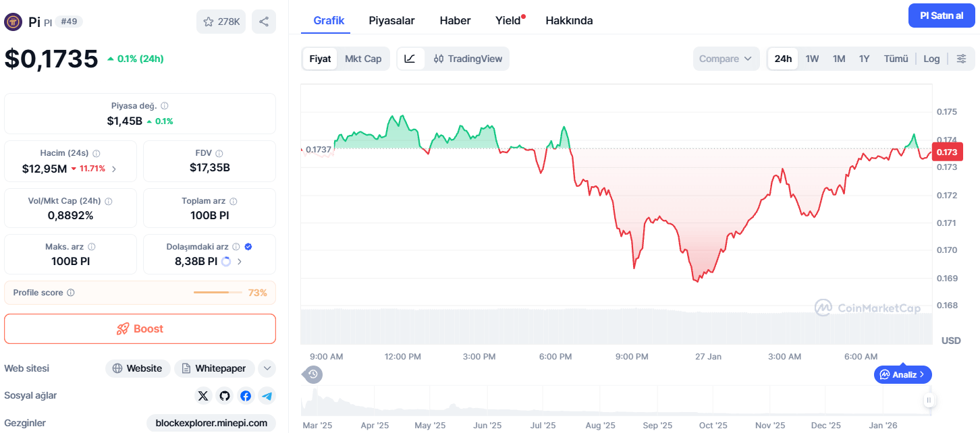Screen dimensions: 980x433
Task: Set chart range to 1M
Action: (x=839, y=59)
